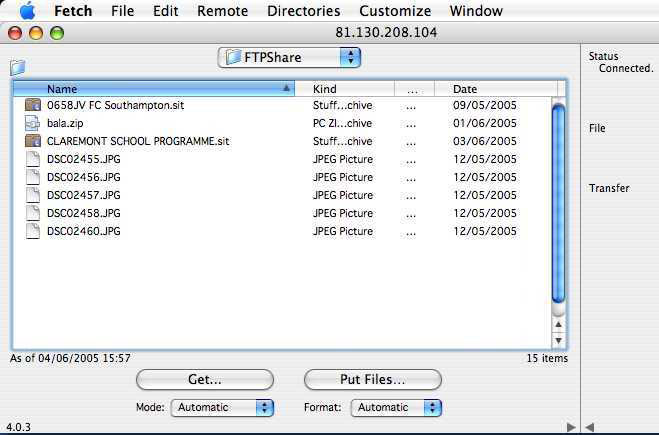The height and width of the screenshot is (435, 659).
Task: Open the Remote menu
Action: [222, 11]
